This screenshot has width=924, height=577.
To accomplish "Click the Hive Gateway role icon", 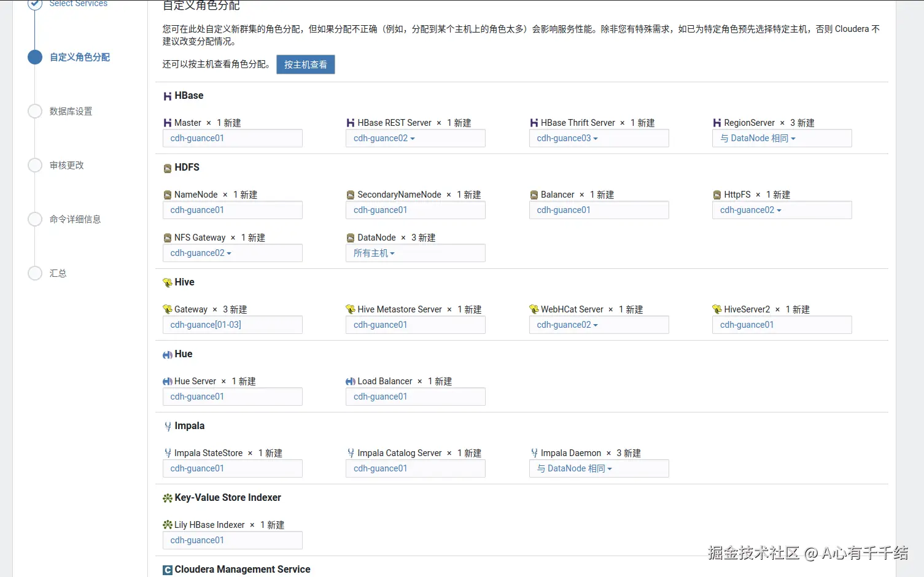I will [x=167, y=309].
